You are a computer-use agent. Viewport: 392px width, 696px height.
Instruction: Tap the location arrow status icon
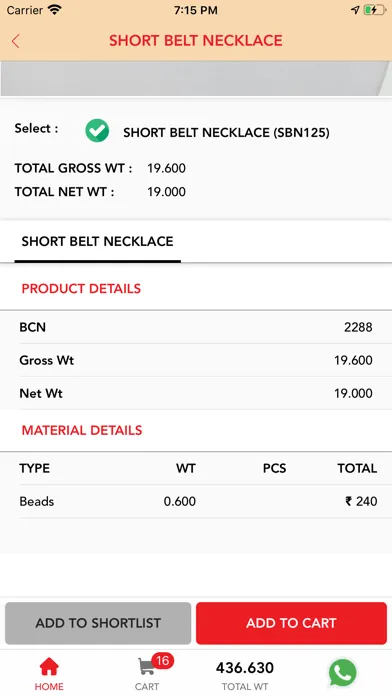355,10
